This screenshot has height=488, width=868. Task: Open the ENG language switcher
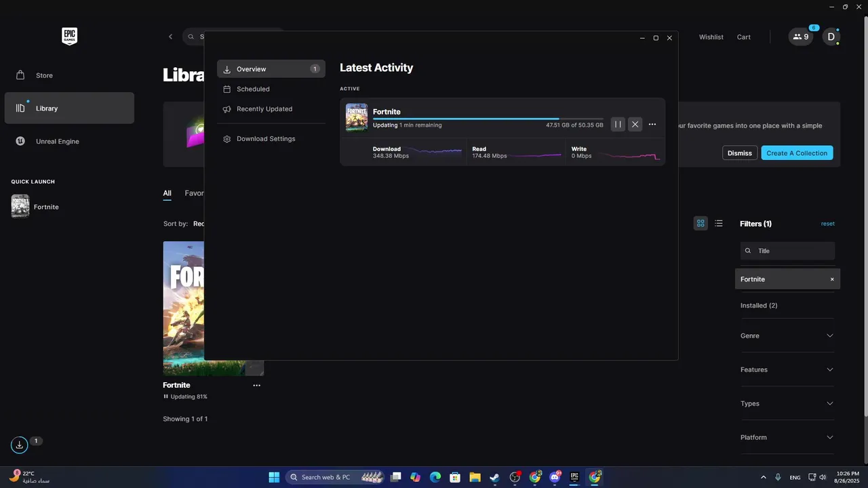[795, 477]
